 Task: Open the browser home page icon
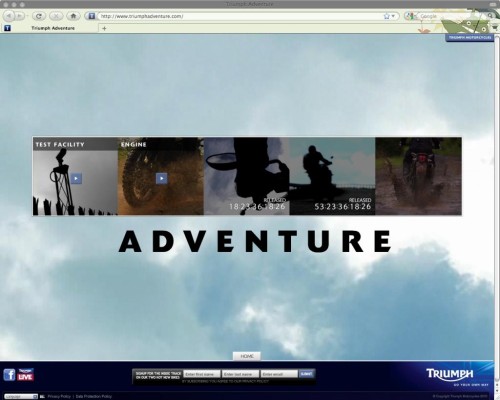pos(73,16)
